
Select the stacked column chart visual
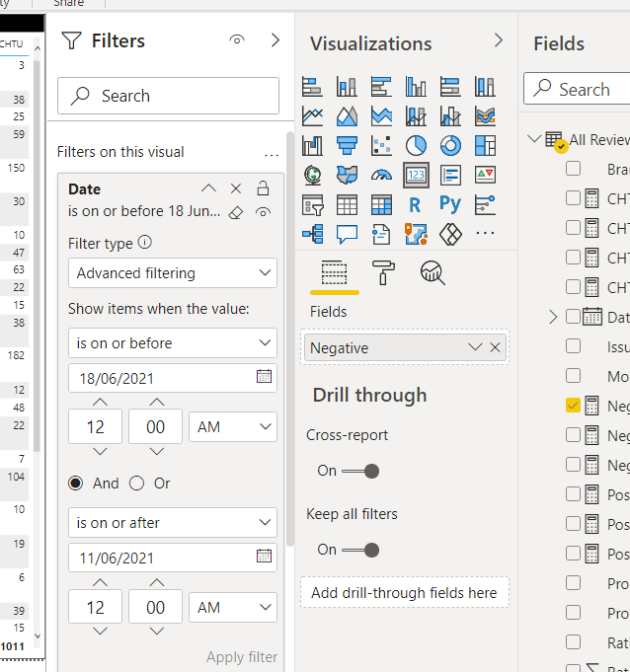pyautogui.click(x=347, y=87)
